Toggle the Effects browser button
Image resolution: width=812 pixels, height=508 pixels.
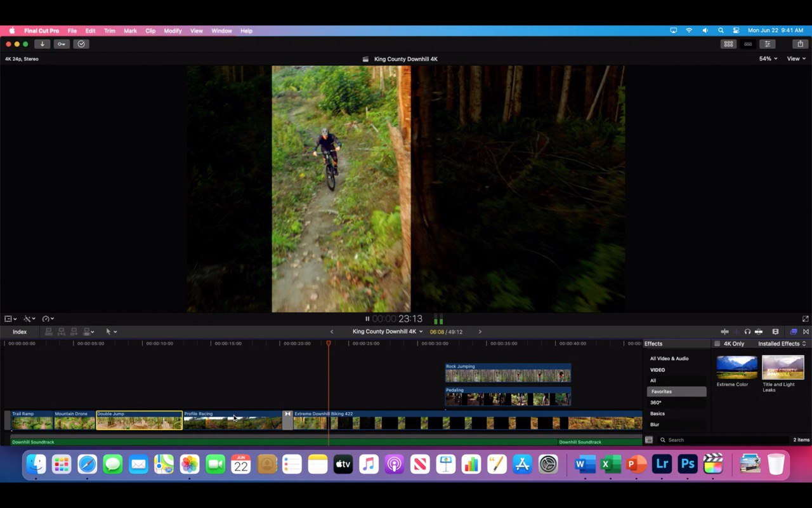pyautogui.click(x=794, y=331)
